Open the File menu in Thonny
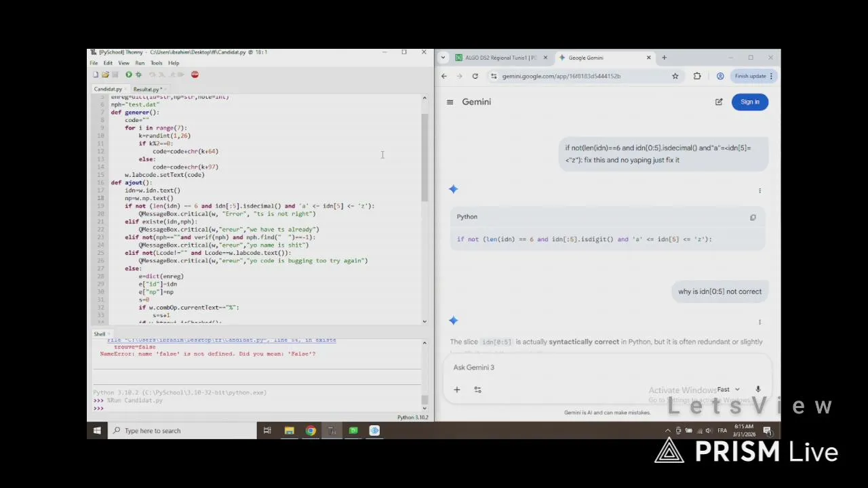The height and width of the screenshot is (488, 868). [x=94, y=63]
